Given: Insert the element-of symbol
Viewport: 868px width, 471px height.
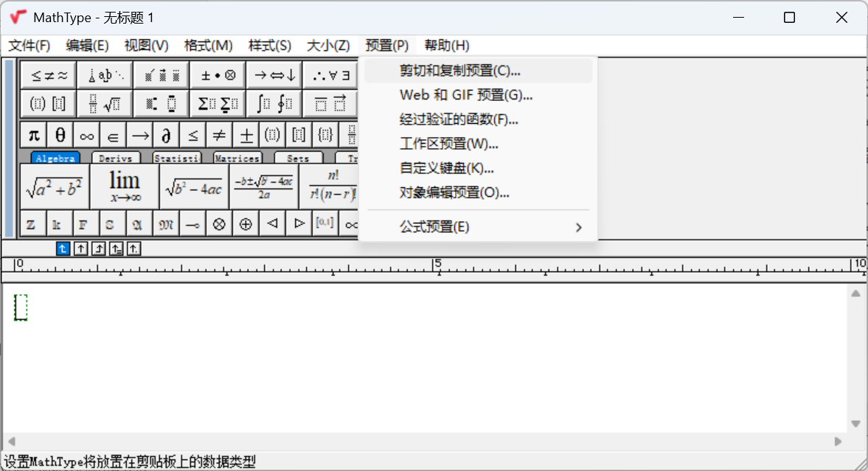Looking at the screenshot, I should [114, 135].
